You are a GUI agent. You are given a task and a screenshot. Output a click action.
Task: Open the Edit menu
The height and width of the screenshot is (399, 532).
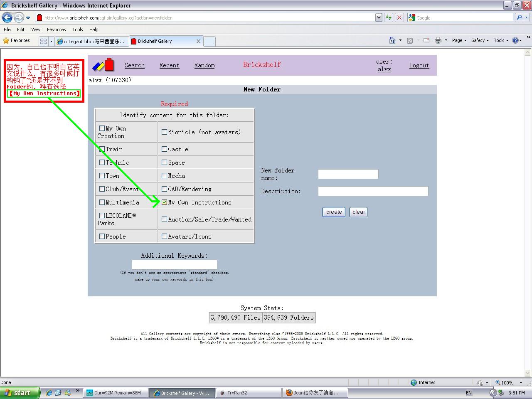click(21, 30)
